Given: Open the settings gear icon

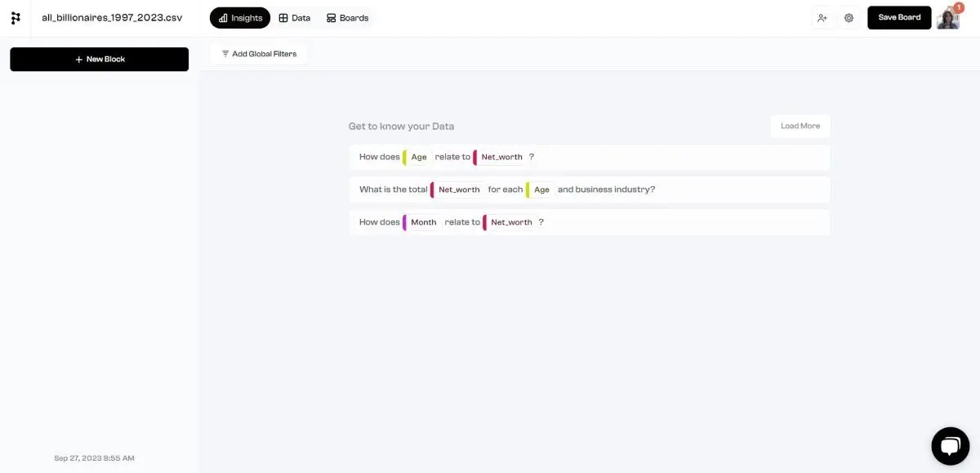Looking at the screenshot, I should tap(849, 17).
